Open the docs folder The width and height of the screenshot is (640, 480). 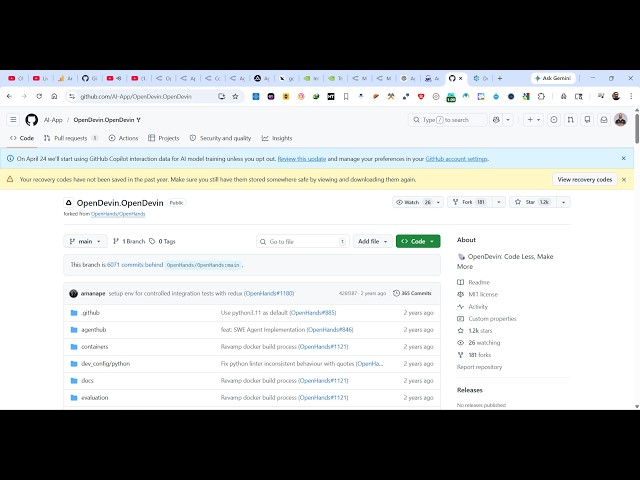[87, 380]
